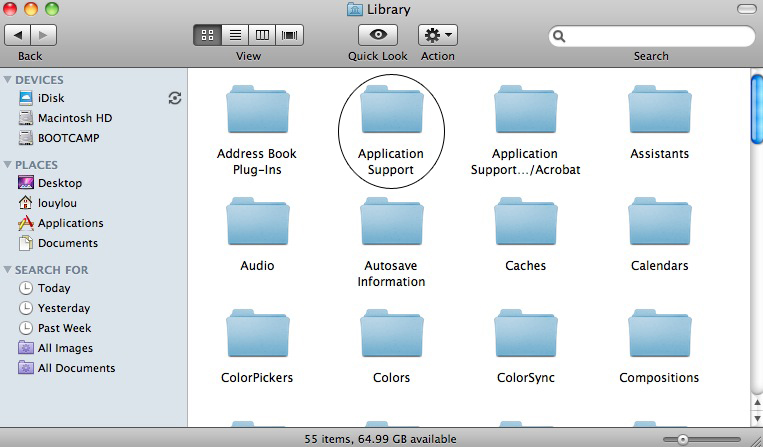Click the Quick Look eye icon
763x447 pixels.
coord(378,34)
